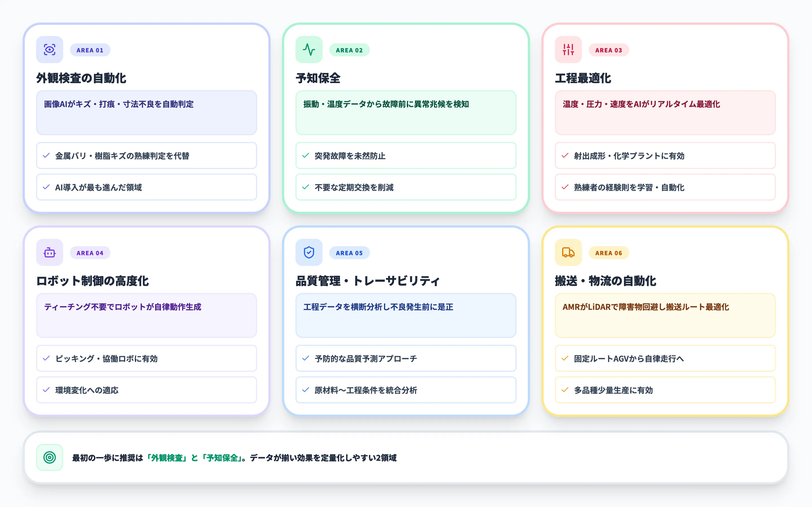Click the target icon in the bottom banner
This screenshot has width=812, height=507.
[x=49, y=457]
